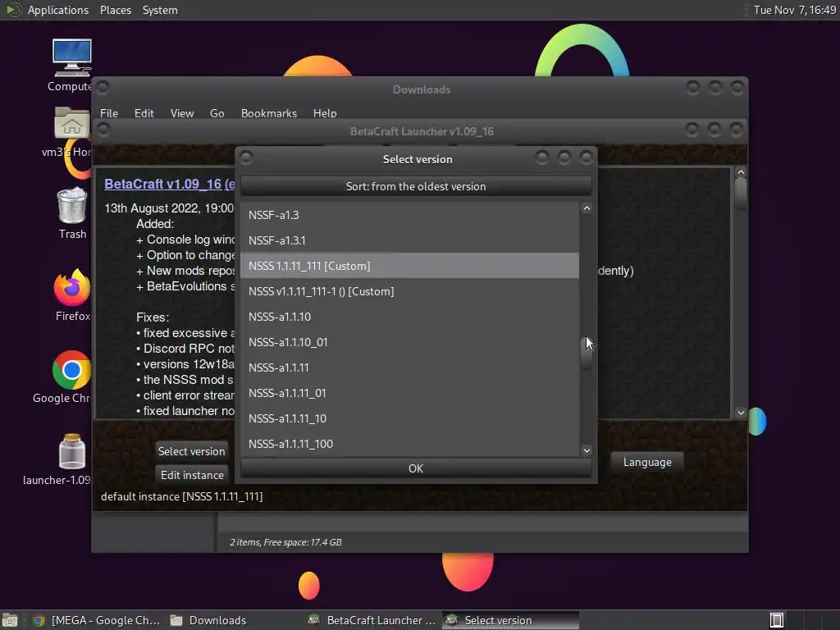840x630 pixels.
Task: Select NSSS v1.1.11_111-1 () [Custom] version
Action: click(409, 291)
